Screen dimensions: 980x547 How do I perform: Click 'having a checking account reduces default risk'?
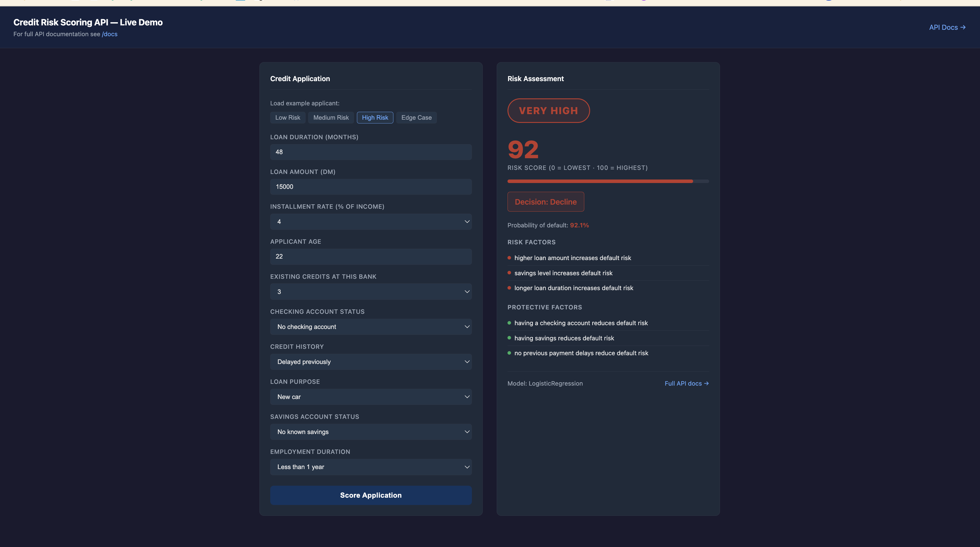(x=581, y=323)
